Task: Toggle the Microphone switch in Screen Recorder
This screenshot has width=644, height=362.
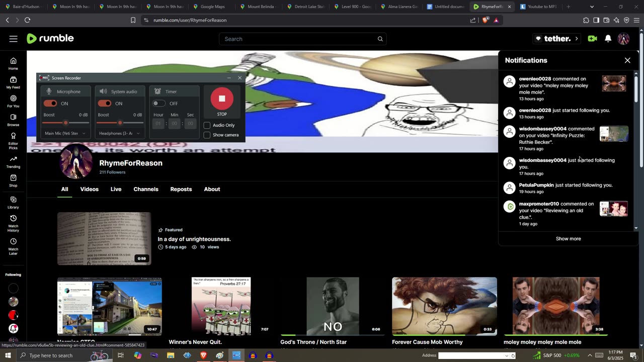Action: (50, 104)
